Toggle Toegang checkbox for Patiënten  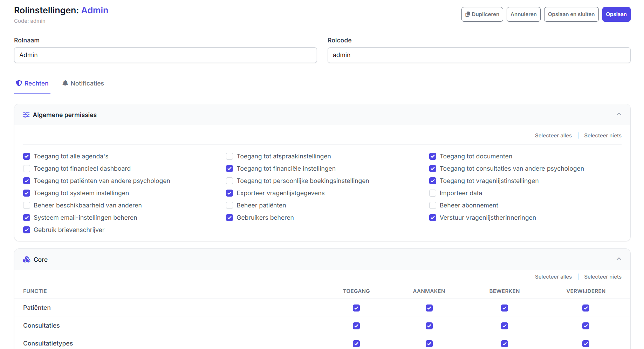[x=356, y=308]
